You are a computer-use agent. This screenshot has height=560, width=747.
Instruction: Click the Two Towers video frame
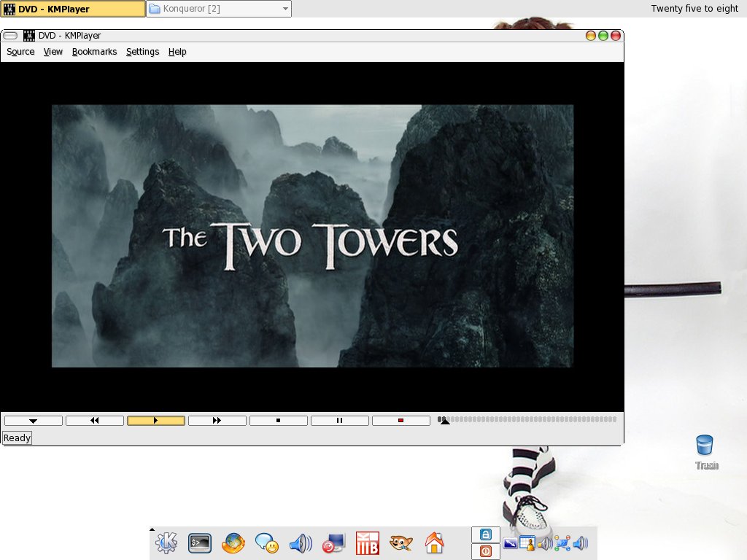[x=312, y=236]
